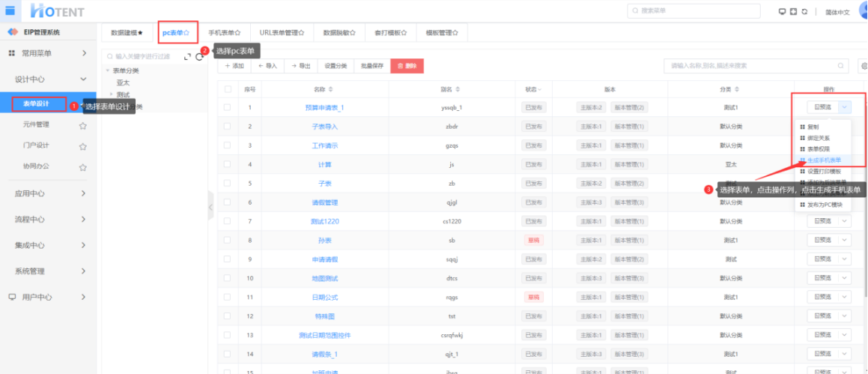
Task: Check the box for 子表导入 row
Action: [228, 127]
